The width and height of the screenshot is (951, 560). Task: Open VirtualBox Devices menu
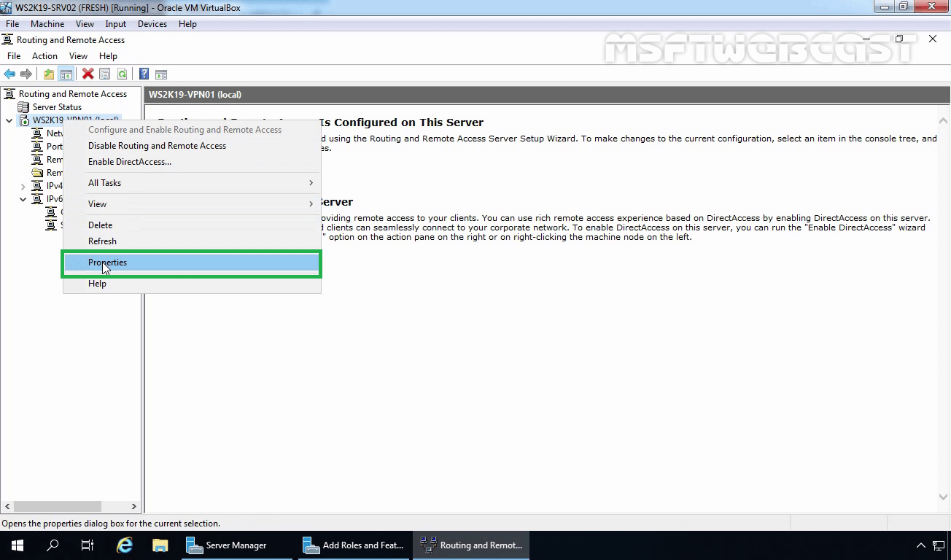(152, 24)
